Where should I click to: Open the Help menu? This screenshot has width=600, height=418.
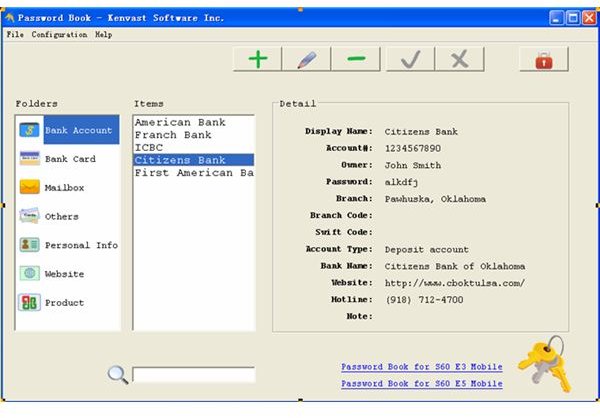coord(104,34)
